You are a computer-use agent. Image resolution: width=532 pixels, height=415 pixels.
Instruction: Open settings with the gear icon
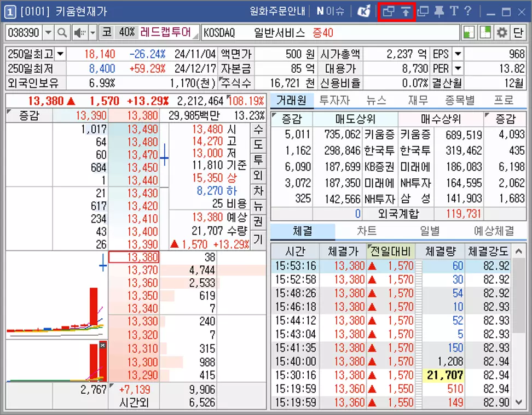[502, 33]
